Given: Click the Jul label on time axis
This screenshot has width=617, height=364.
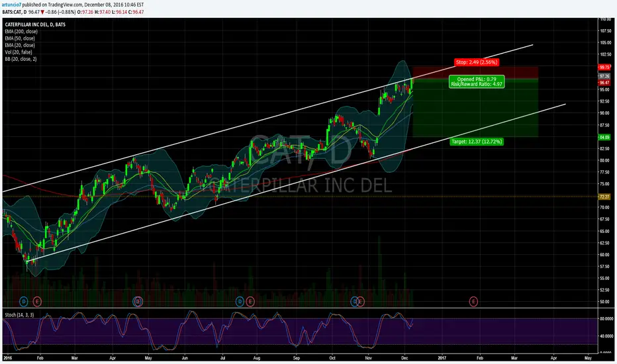Looking at the screenshot, I should coord(222,359).
